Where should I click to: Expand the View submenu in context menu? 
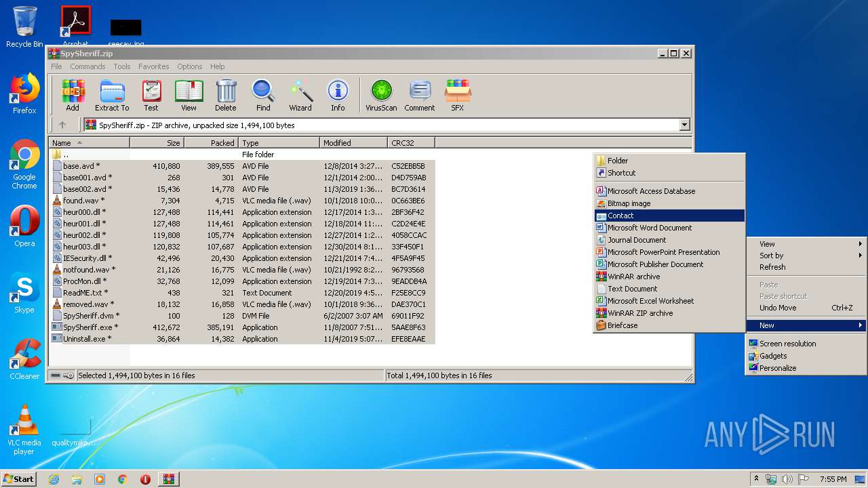coord(806,244)
